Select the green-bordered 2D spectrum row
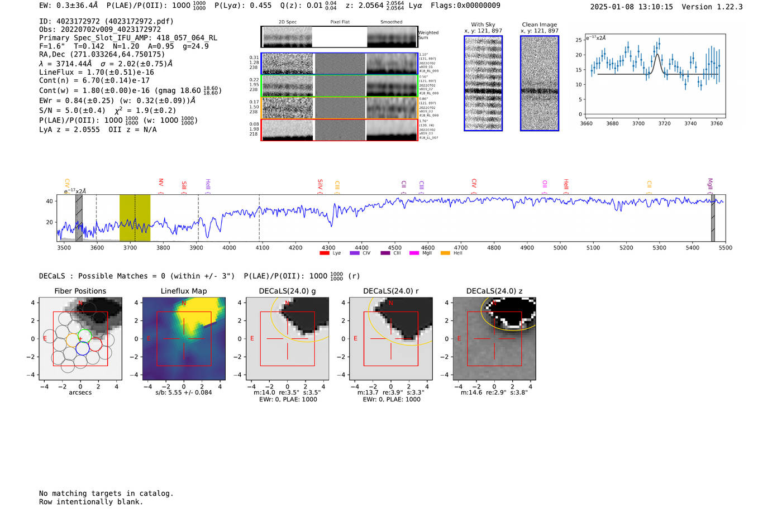The image size is (782, 532). [x=340, y=86]
